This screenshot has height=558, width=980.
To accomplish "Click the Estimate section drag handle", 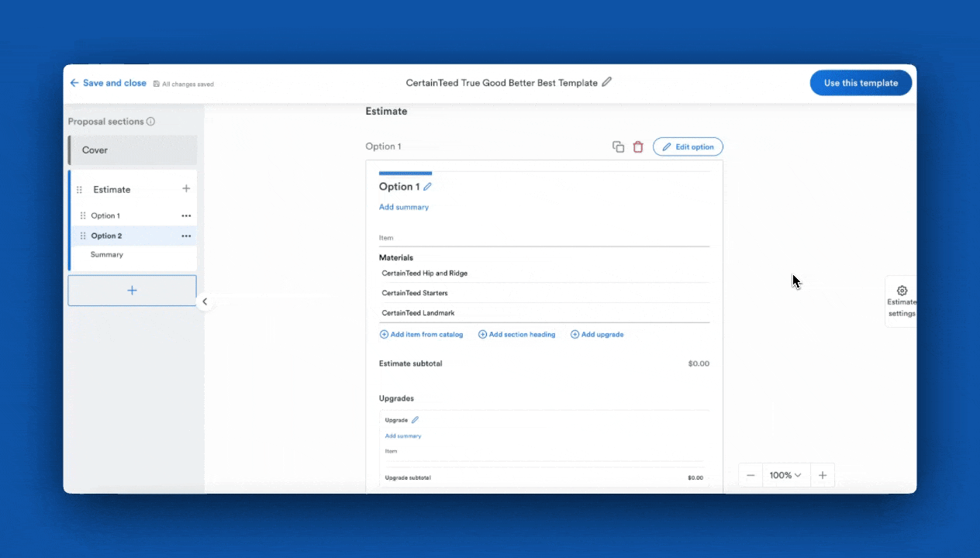I will pos(79,190).
